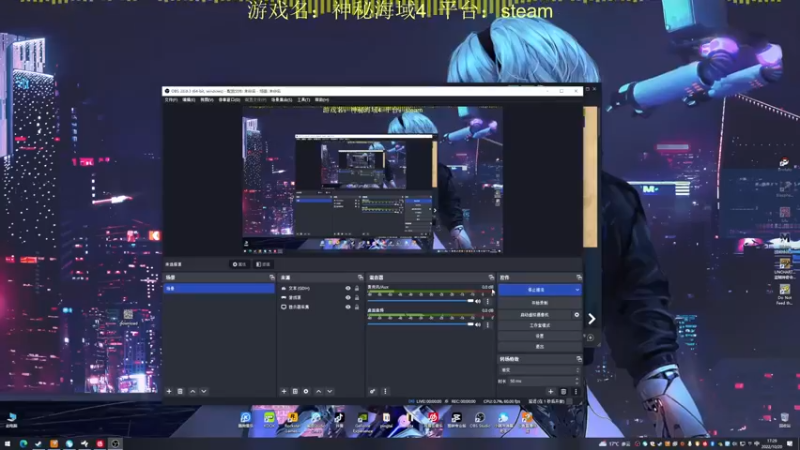Screen dimensions: 800x450
Task: Open the 视图(V) View menu
Action: coord(207,99)
